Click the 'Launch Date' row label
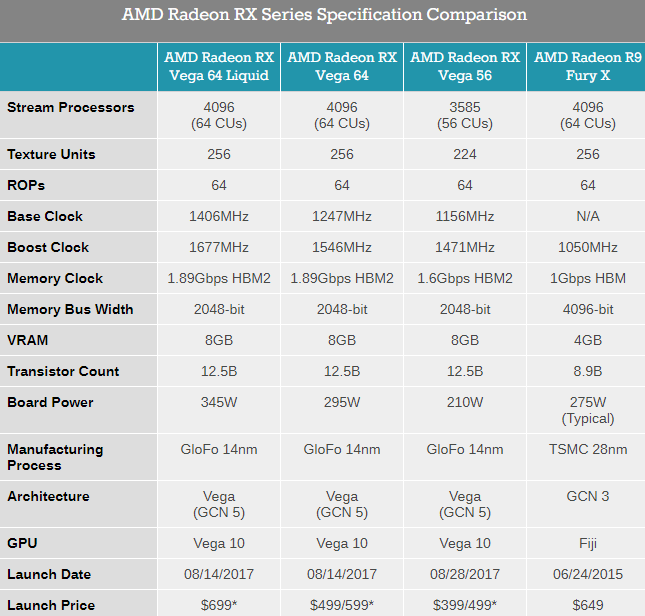Viewport: 645px width, 616px height. pos(49,574)
